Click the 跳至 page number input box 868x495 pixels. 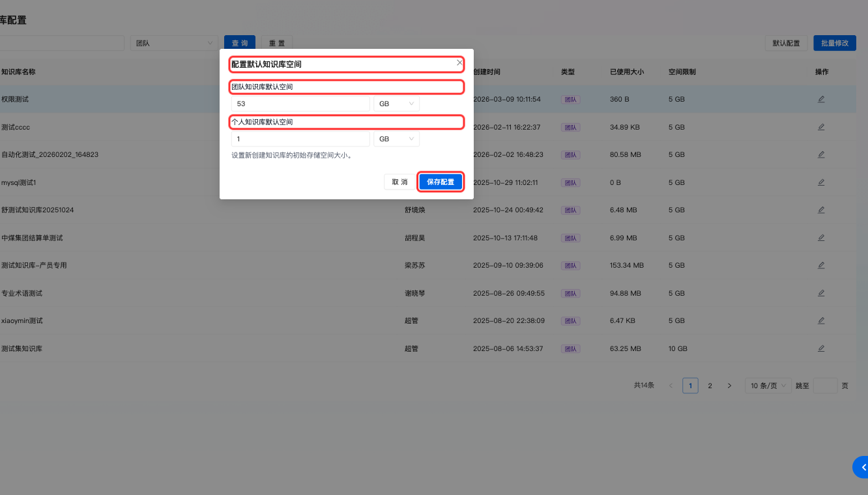pyautogui.click(x=825, y=386)
